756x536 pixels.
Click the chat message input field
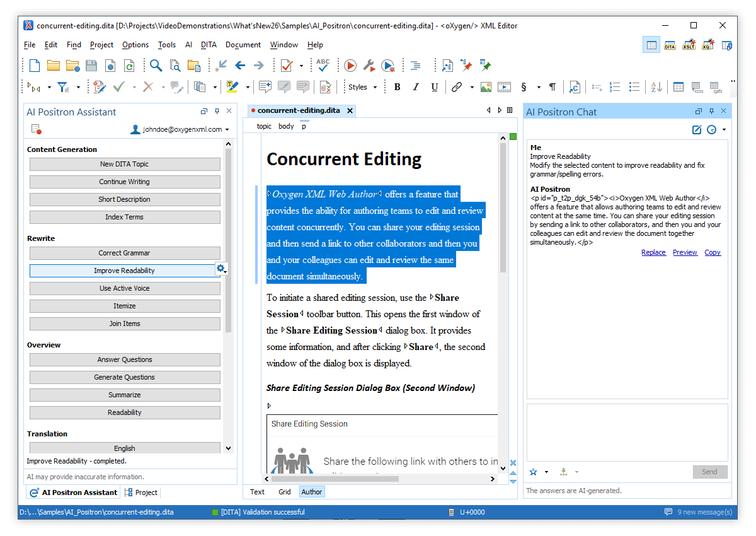(x=627, y=433)
